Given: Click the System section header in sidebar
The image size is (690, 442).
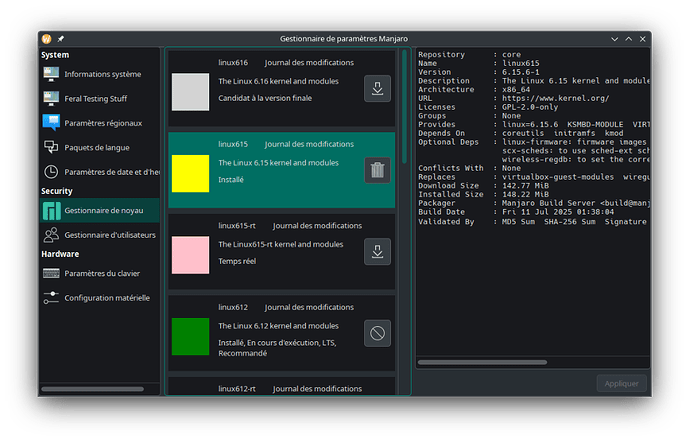Looking at the screenshot, I should 55,55.
